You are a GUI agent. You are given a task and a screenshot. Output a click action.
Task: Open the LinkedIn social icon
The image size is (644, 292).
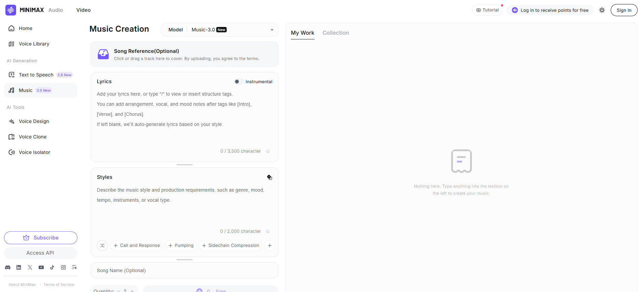pyautogui.click(x=19, y=267)
